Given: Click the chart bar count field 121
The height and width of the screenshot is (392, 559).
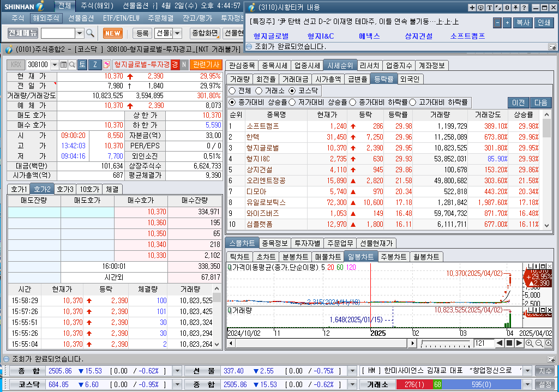Looking at the screenshot, I should click(x=483, y=343).
